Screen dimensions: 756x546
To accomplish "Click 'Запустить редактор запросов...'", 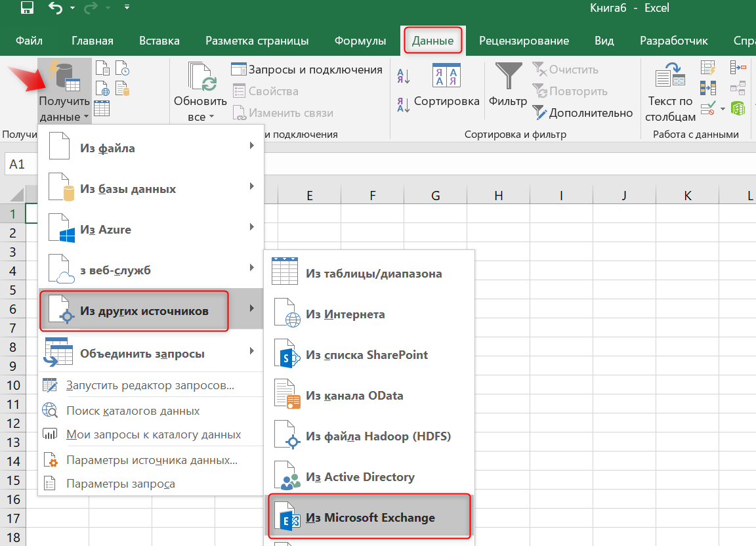I will (x=151, y=385).
